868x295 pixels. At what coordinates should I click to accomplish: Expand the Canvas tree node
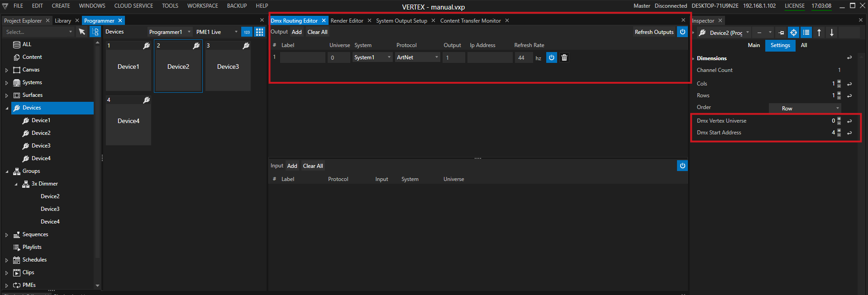coord(6,70)
